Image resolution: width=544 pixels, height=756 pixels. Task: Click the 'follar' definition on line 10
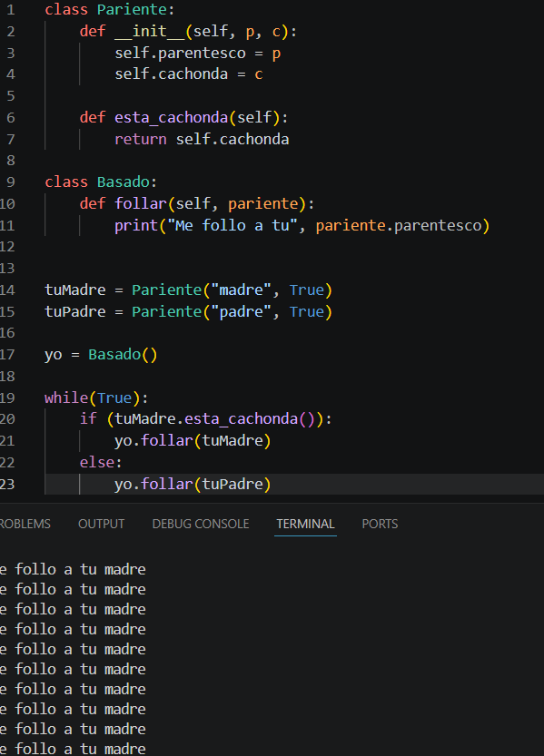[141, 203]
